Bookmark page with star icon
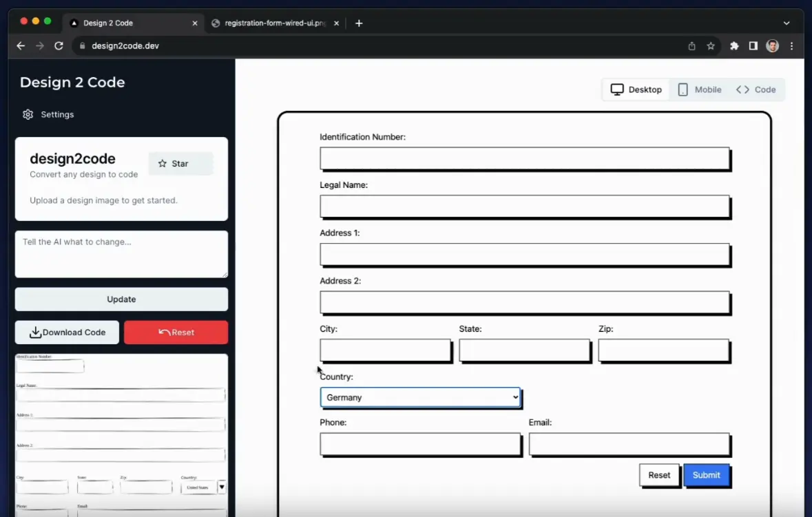Screen dimensions: 812x517 [711, 46]
